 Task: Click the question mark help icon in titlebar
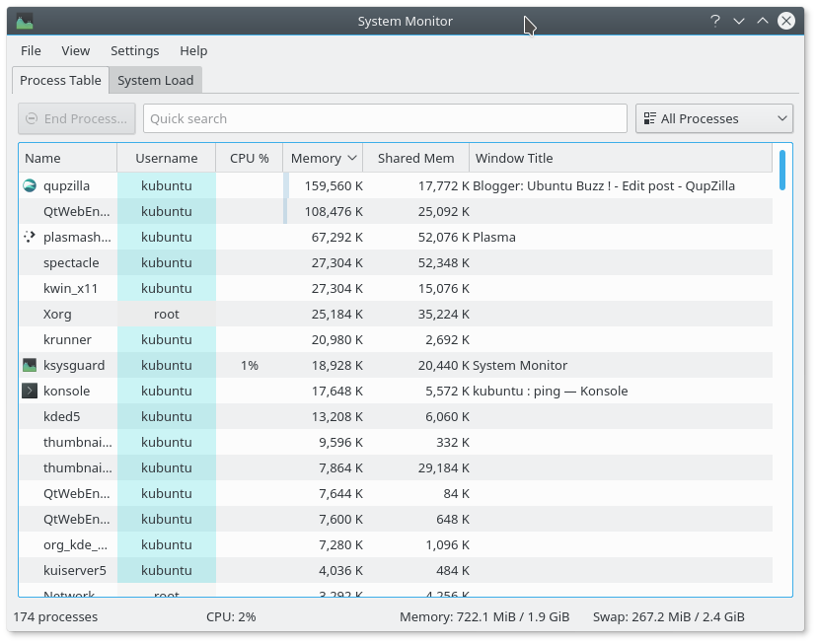[x=714, y=20]
